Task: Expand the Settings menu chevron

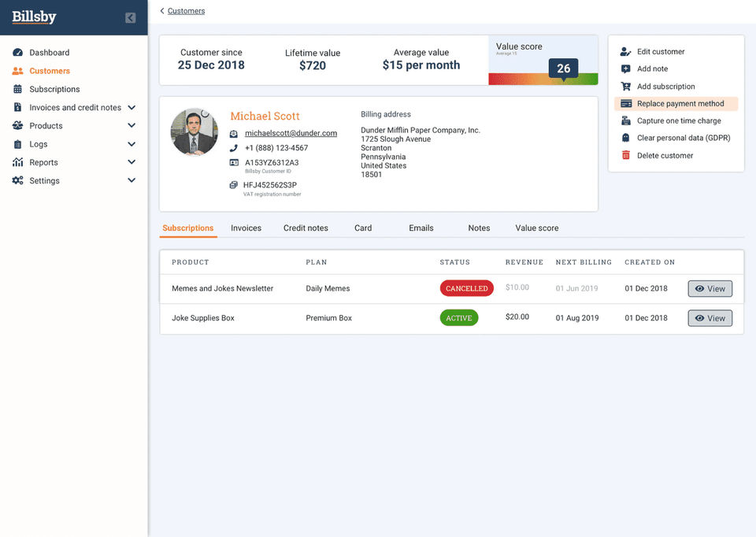Action: (132, 180)
